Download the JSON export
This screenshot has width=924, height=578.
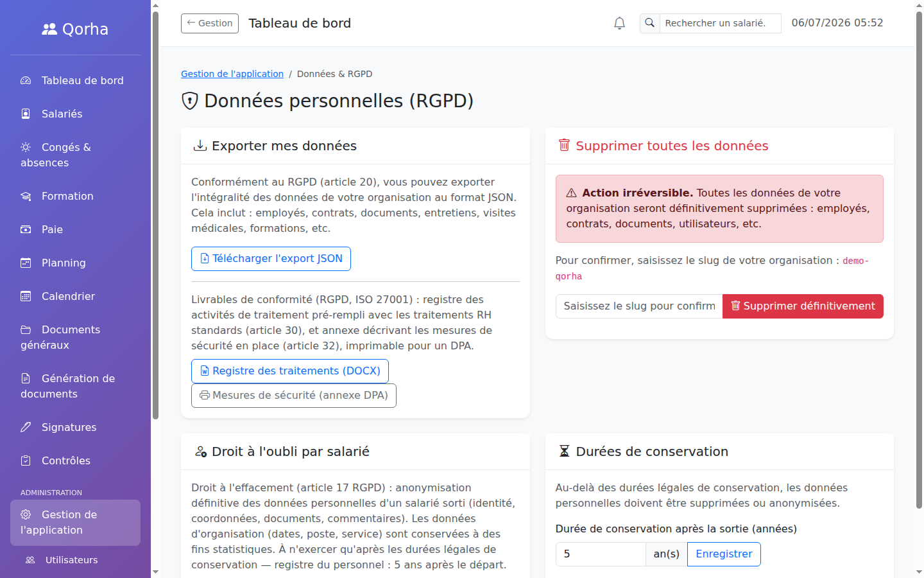271,259
